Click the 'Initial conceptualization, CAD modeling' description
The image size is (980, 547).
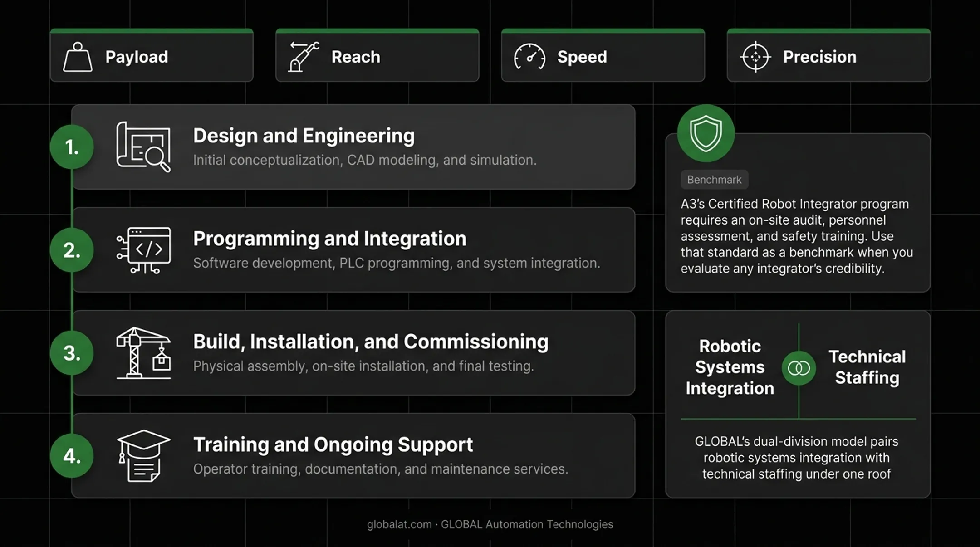[x=365, y=160]
